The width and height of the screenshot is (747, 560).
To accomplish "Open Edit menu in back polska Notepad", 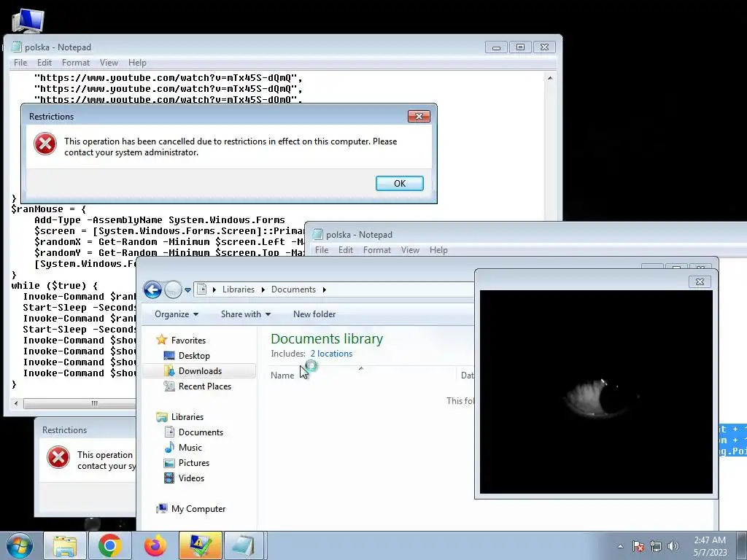I will [x=44, y=63].
